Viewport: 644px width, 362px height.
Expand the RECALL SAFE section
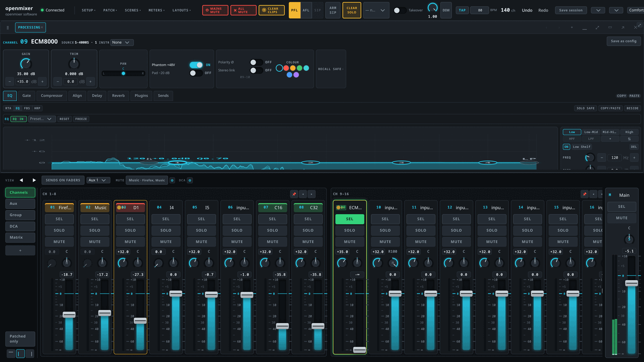pyautogui.click(x=331, y=69)
